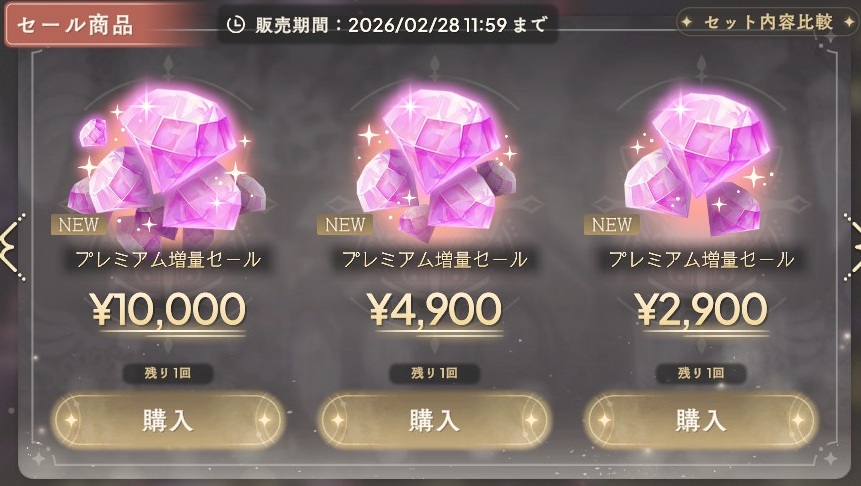
Task: Click the ¥10,000 price label
Action: point(169,309)
